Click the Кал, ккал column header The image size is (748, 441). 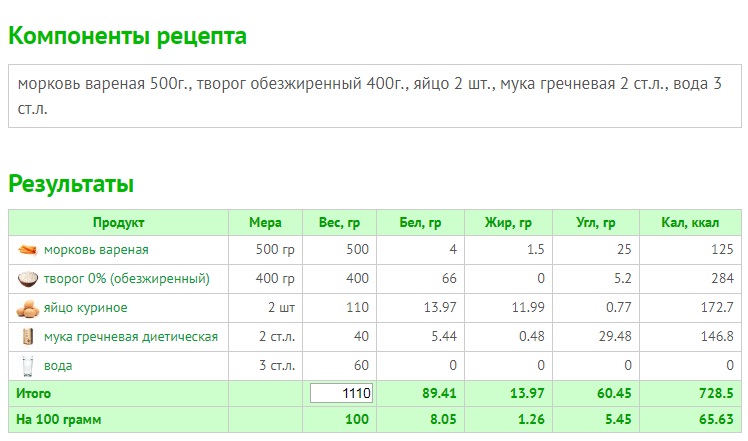(690, 222)
